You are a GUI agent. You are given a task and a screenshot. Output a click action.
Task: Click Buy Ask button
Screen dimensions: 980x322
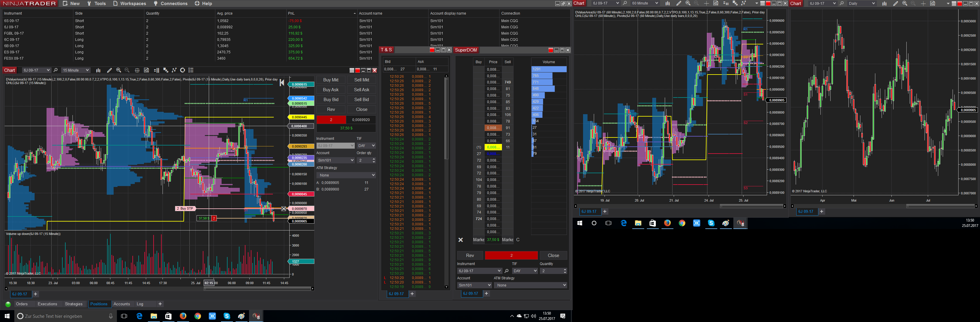click(331, 90)
